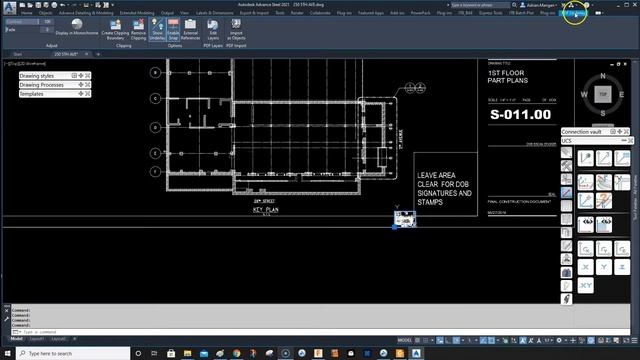Click the first UCS icon in top row
The image size is (640, 360).
point(585,158)
